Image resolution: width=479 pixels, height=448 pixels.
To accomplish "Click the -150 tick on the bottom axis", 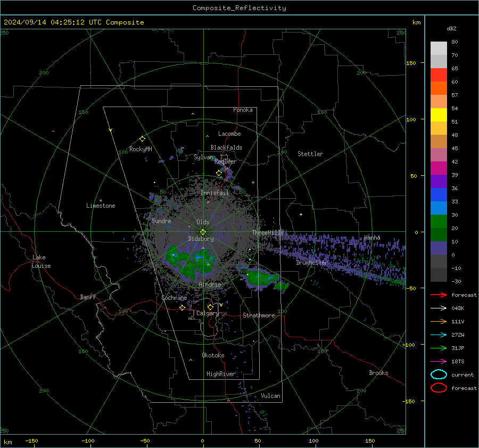I will pyautogui.click(x=32, y=441).
